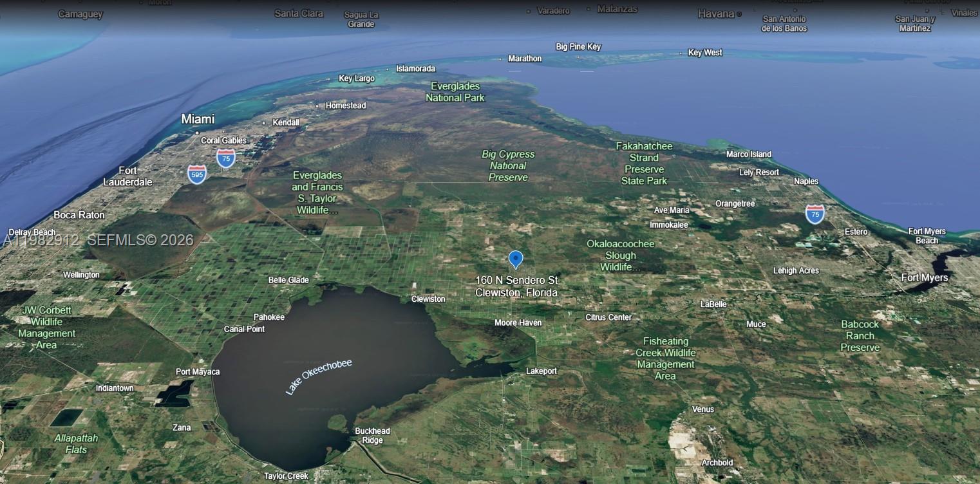980x484 pixels.
Task: Click the Havana city label
Action: pos(715,14)
